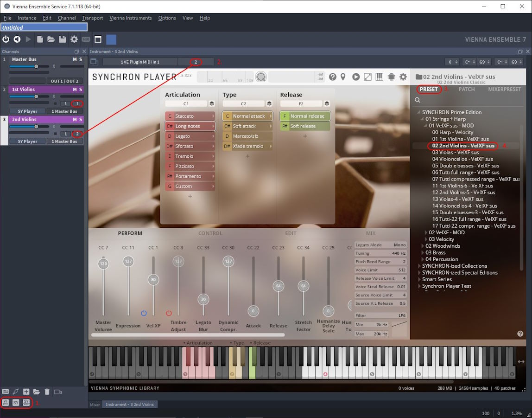Image resolution: width=532 pixels, height=418 pixels.
Task: Click the folder icon beside 02 2nd Violins preset title
Action: click(x=418, y=77)
